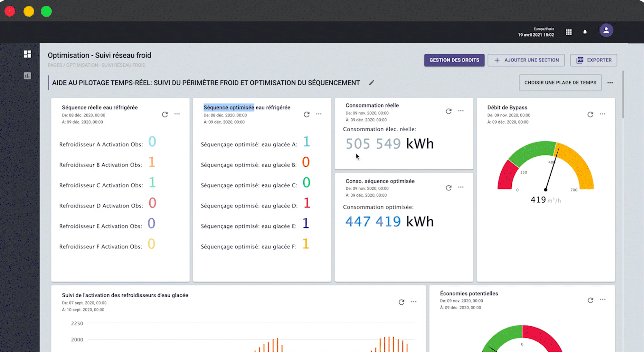Open options menu for Séquence optimisée widget
This screenshot has height=352, width=644.
click(319, 114)
